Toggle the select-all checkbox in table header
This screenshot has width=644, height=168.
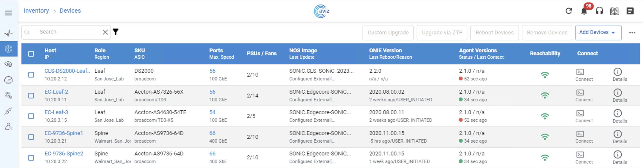click(x=31, y=54)
